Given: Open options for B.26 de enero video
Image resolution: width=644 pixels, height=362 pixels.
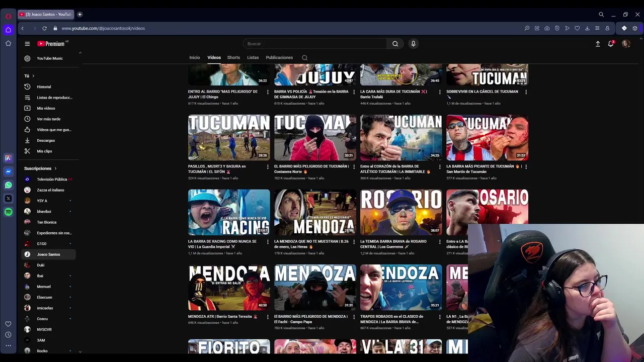Looking at the screenshot, I should 354,241.
